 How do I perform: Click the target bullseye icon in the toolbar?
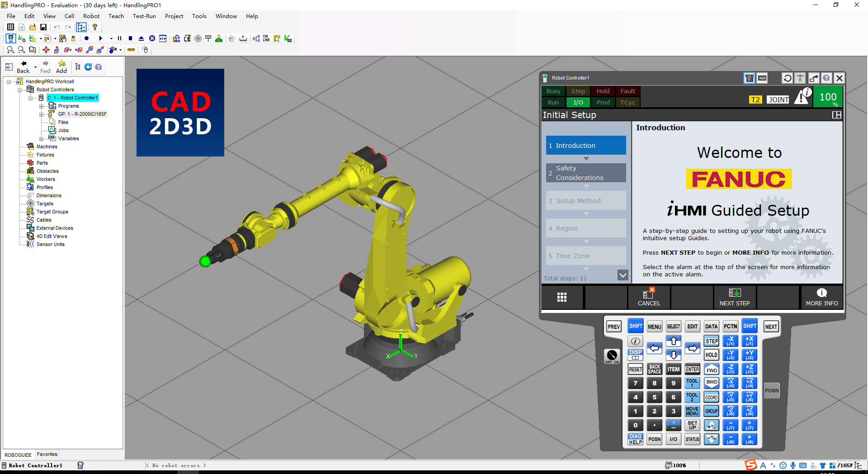click(198, 38)
